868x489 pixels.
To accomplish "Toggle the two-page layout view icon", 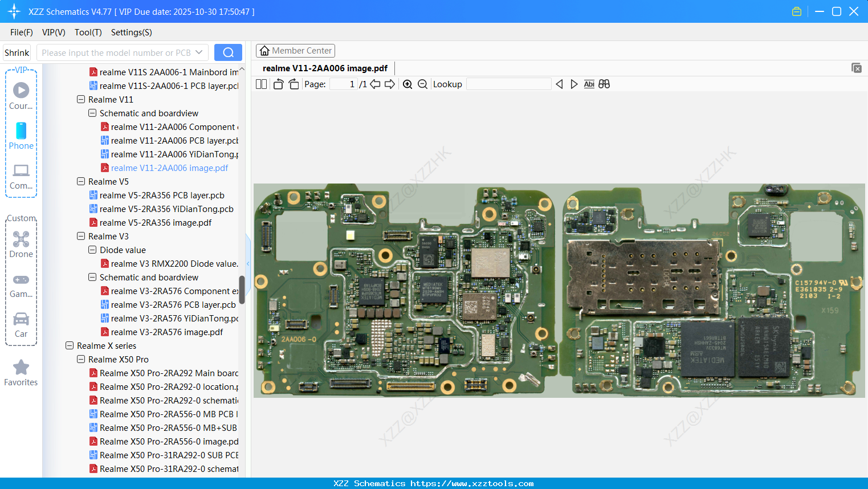I will [x=262, y=84].
